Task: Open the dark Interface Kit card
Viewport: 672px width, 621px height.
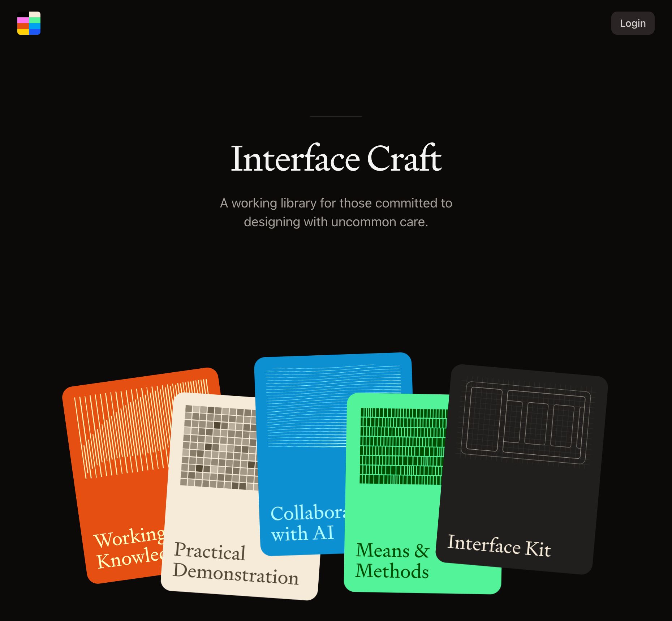Action: pyautogui.click(x=522, y=470)
